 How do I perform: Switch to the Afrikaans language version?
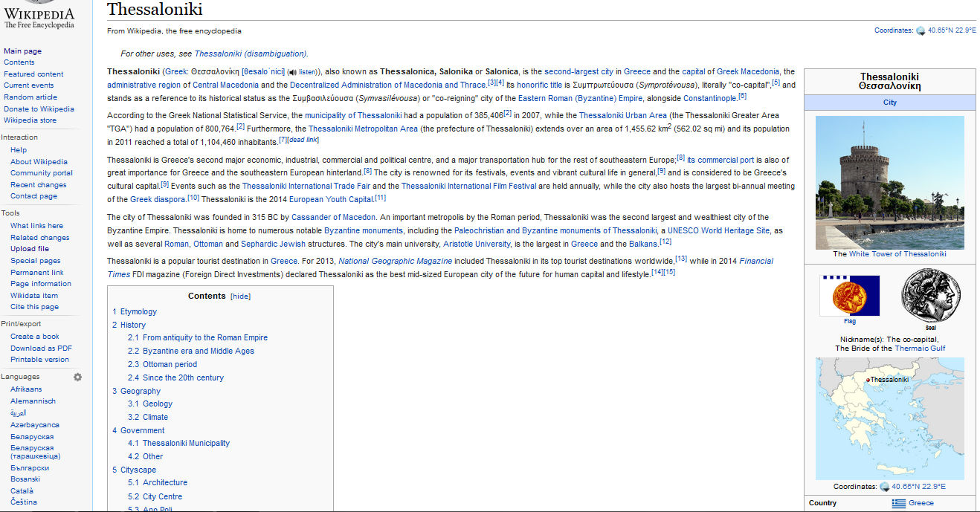(x=26, y=389)
